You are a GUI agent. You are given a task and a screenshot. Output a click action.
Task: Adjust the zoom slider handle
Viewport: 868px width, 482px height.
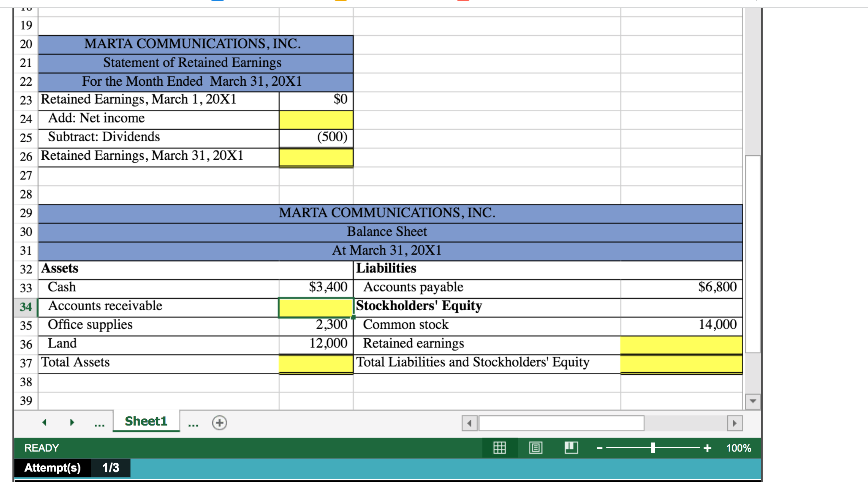653,448
